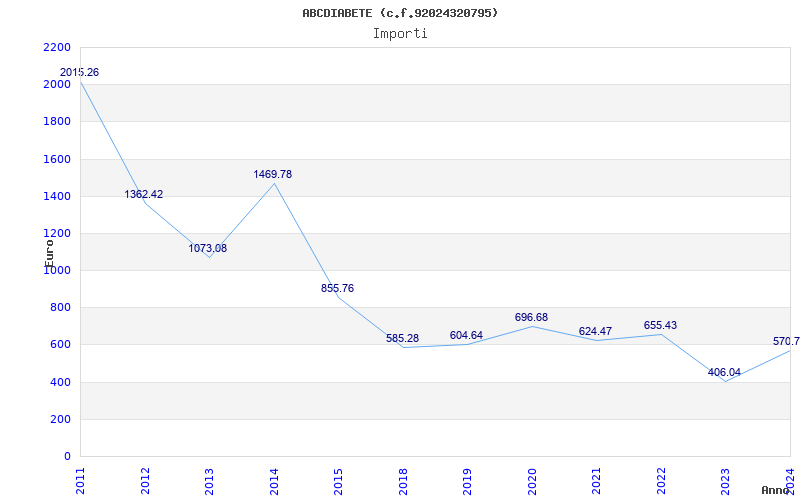The image size is (800, 500).
Task: Select the data label 406.04
Action: coord(724,372)
